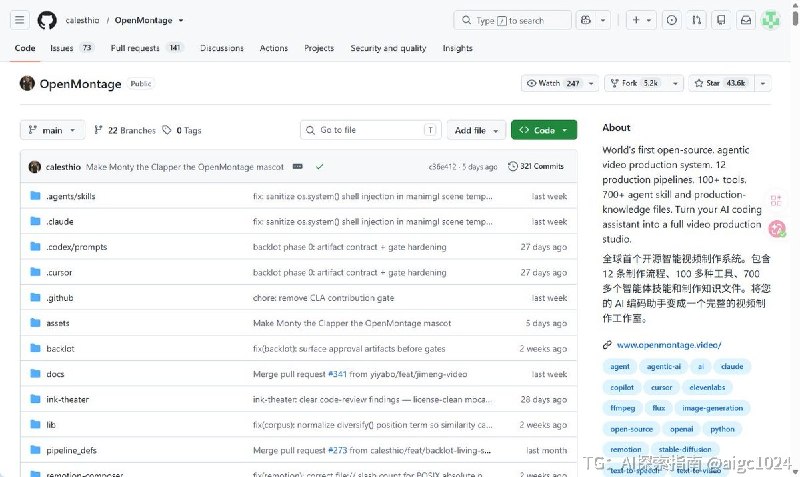Open the .claude folder

click(x=60, y=222)
